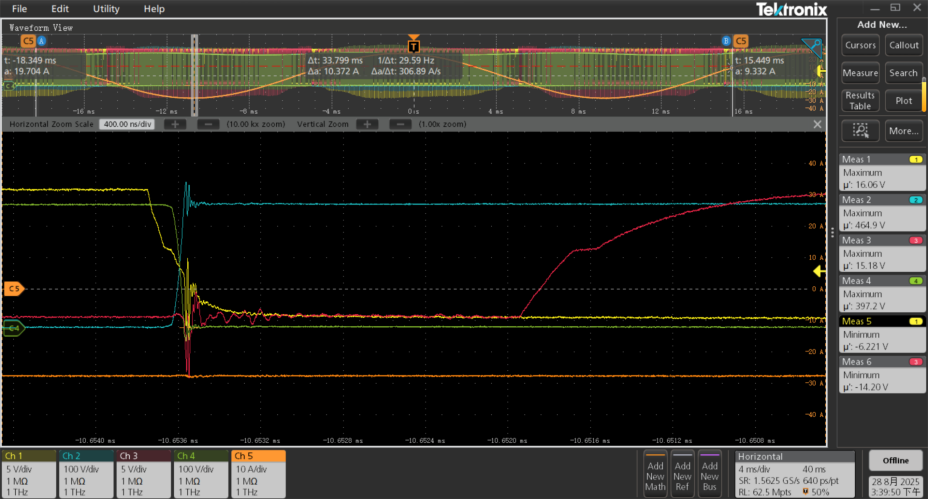Click the Cursors button
928x499 pixels.
coord(860,45)
